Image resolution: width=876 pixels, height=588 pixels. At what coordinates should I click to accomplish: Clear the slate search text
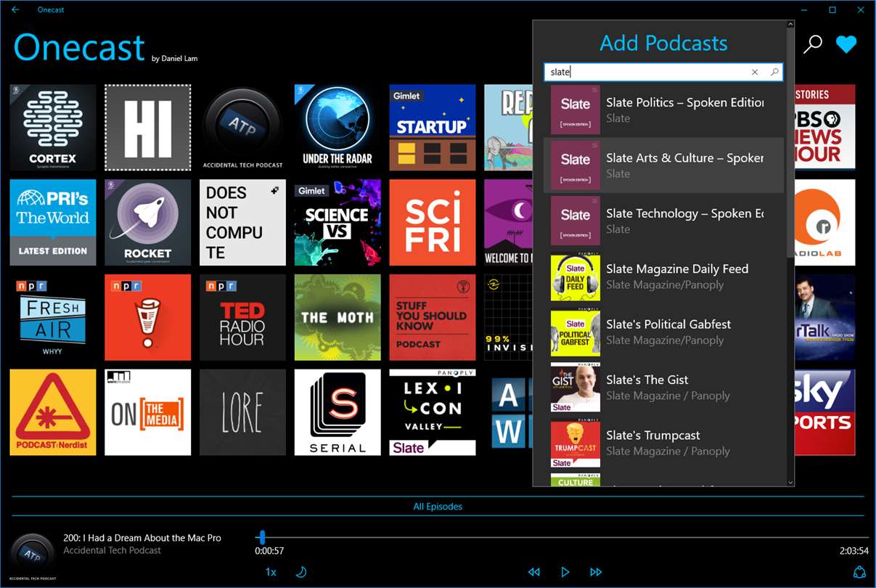755,72
